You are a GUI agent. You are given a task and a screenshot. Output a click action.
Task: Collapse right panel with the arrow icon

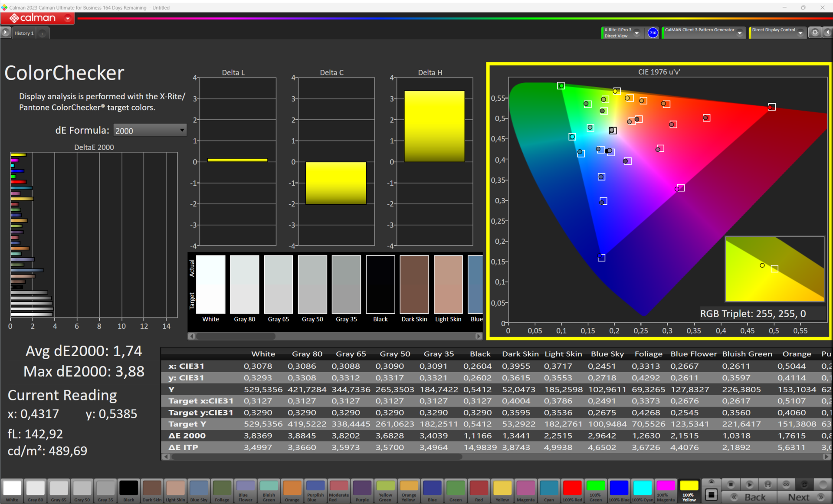click(827, 33)
